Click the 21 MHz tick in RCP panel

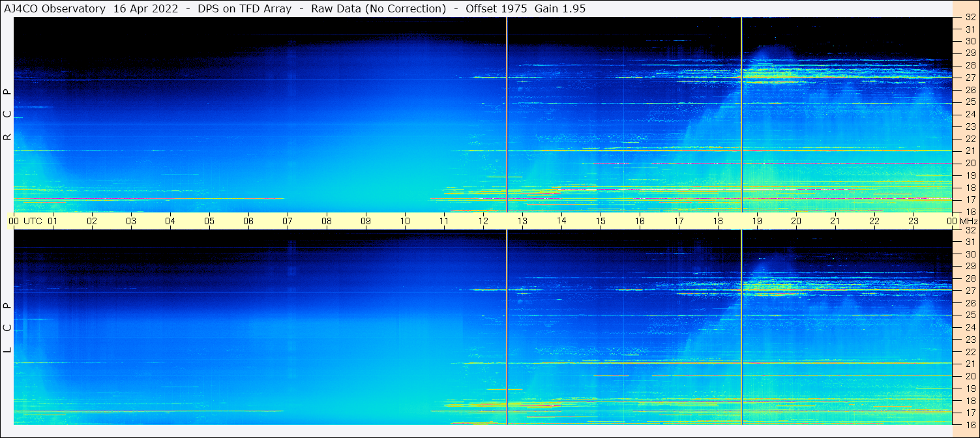[x=970, y=151]
